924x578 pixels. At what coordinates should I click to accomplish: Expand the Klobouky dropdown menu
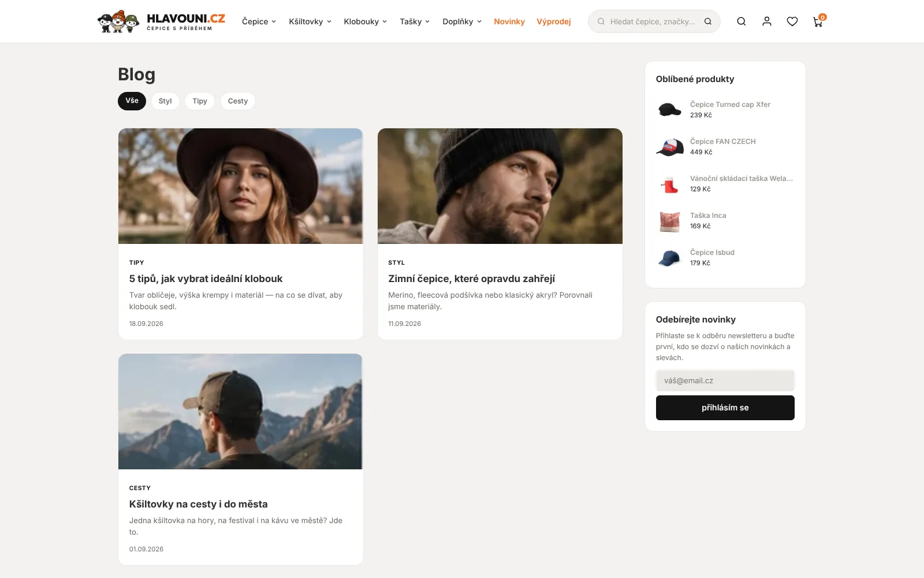[366, 21]
